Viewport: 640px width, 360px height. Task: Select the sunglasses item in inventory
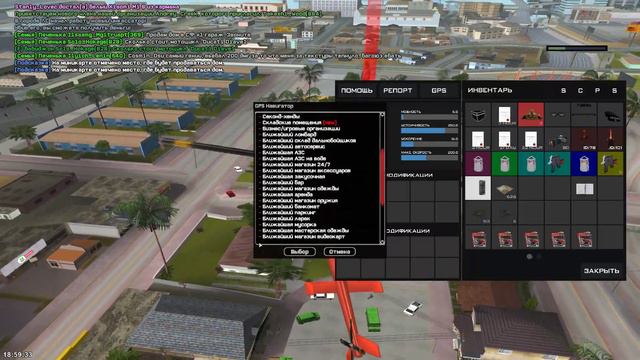558,115
